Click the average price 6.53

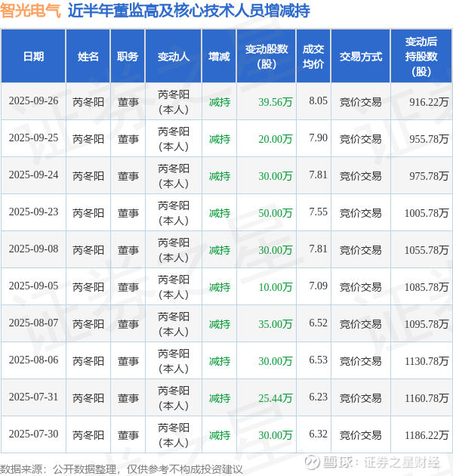click(x=319, y=360)
